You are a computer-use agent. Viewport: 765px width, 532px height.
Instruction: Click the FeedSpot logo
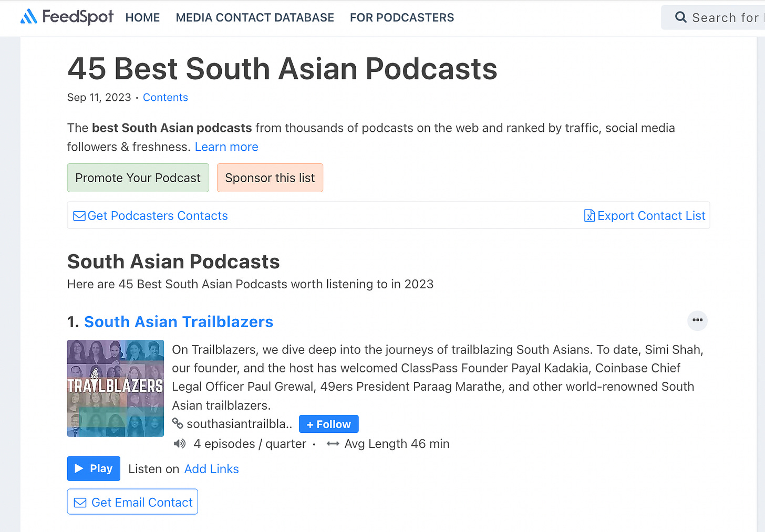[67, 17]
